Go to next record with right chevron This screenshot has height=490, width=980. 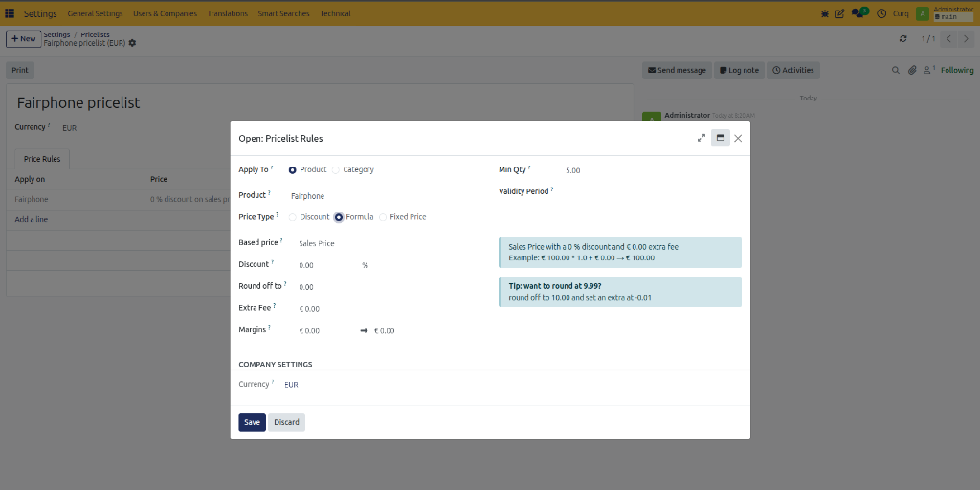click(967, 38)
